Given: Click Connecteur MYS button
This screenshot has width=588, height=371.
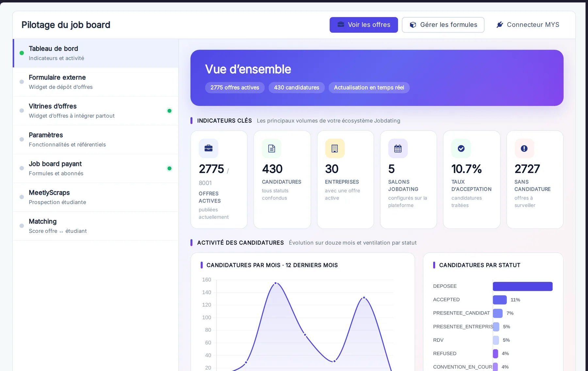Looking at the screenshot, I should pyautogui.click(x=528, y=25).
